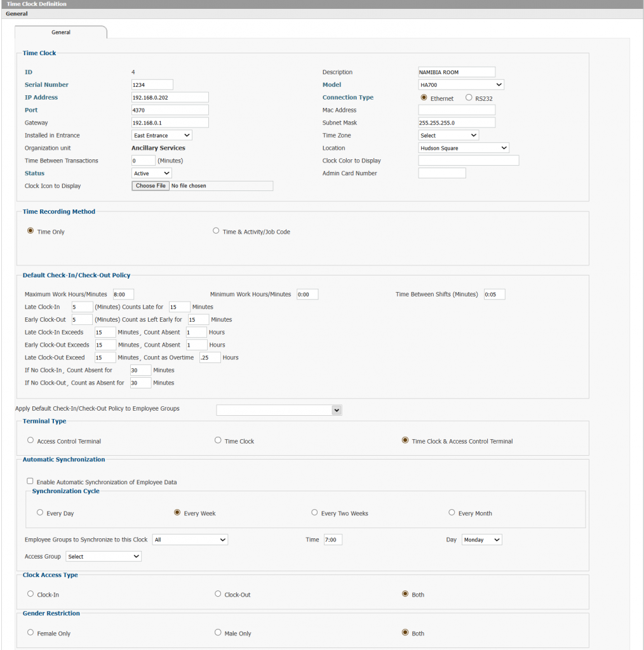Image resolution: width=644 pixels, height=650 pixels.
Task: Select Clock-Out access type radio
Action: pos(218,594)
